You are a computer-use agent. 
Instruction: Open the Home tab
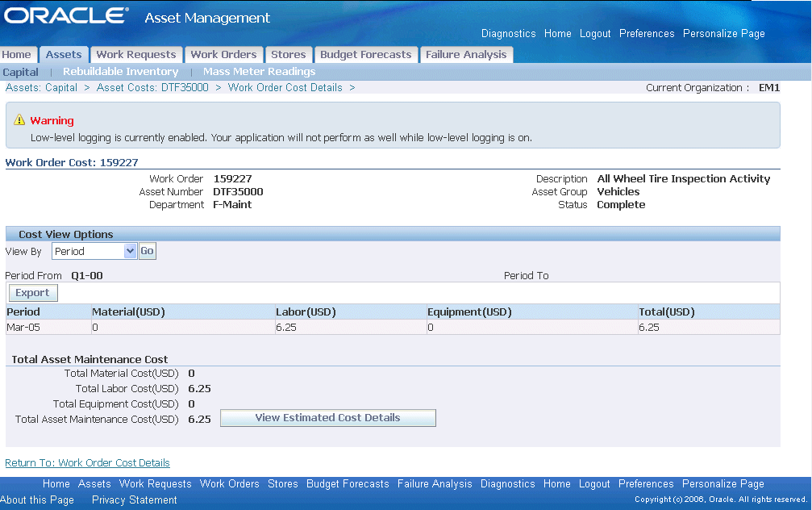pyautogui.click(x=17, y=54)
